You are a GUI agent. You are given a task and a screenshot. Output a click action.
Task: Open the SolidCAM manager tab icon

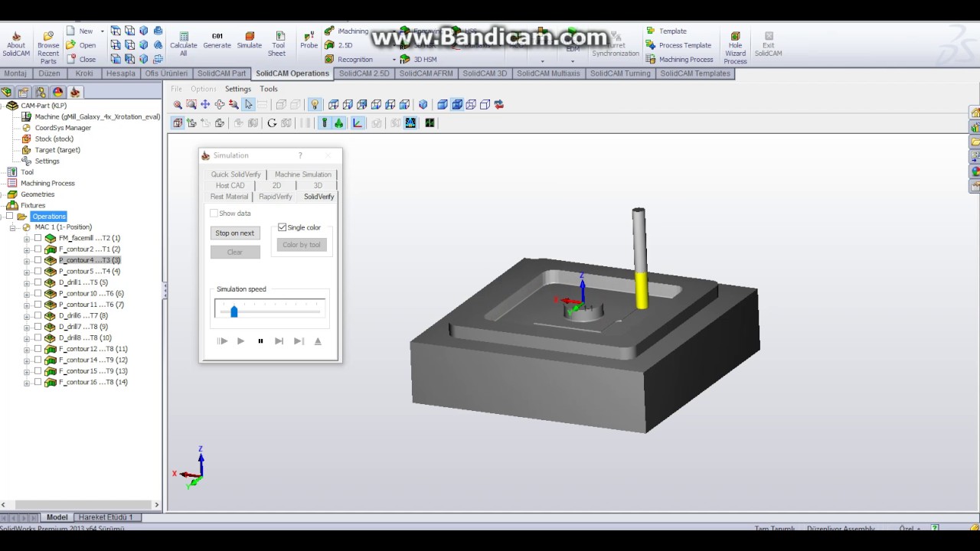(x=74, y=93)
